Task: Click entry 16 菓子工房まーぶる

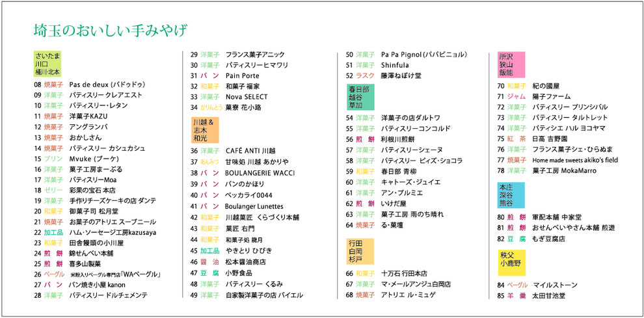Action: (x=78, y=169)
